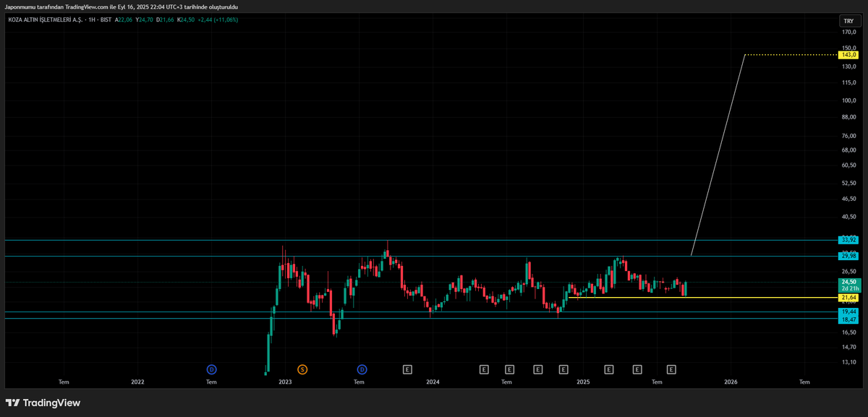This screenshot has height=417, width=868.
Task: Click the 46,50 price axis value
Action: (848, 199)
